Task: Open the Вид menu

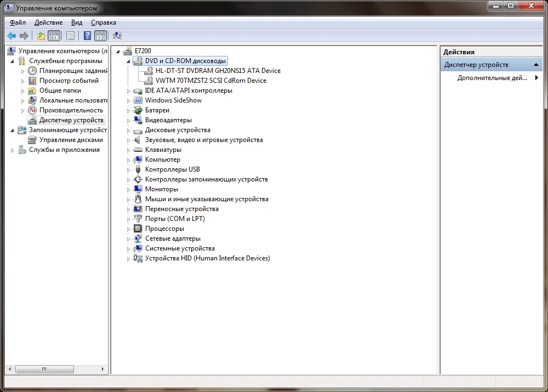Action: click(x=77, y=22)
